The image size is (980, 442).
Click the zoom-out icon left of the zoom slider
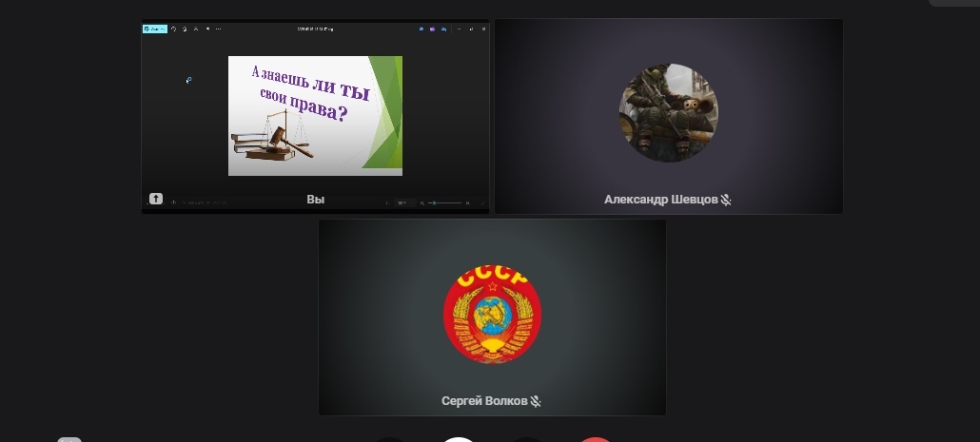(421, 202)
